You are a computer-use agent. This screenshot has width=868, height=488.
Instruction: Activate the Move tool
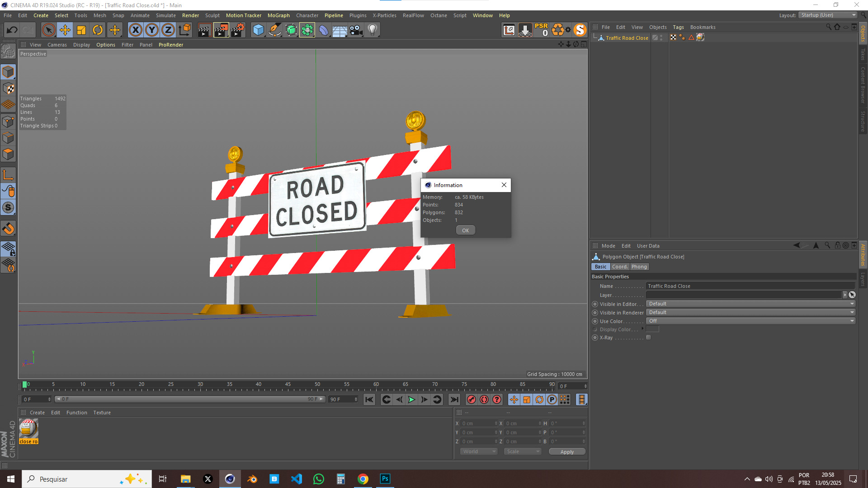(65, 30)
